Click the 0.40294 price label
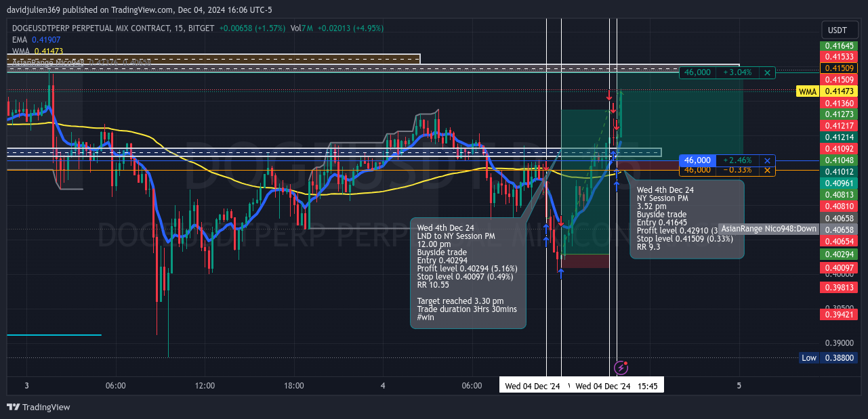Viewport: 868px width, 419px height. coord(839,254)
